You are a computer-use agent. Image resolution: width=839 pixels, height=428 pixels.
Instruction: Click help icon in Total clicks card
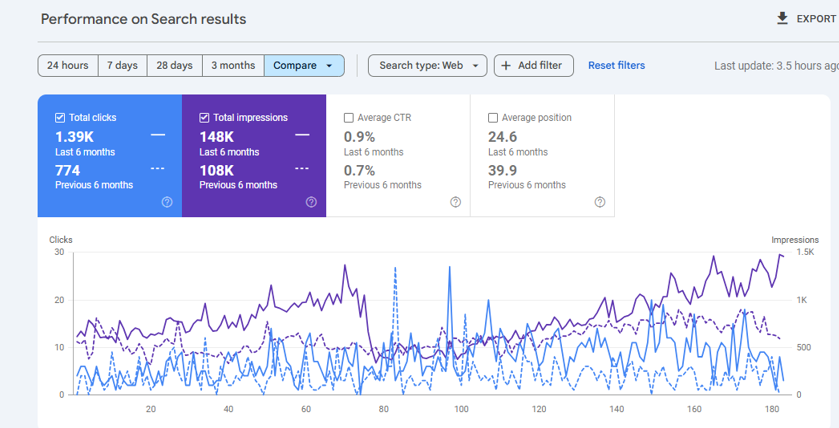pos(167,202)
